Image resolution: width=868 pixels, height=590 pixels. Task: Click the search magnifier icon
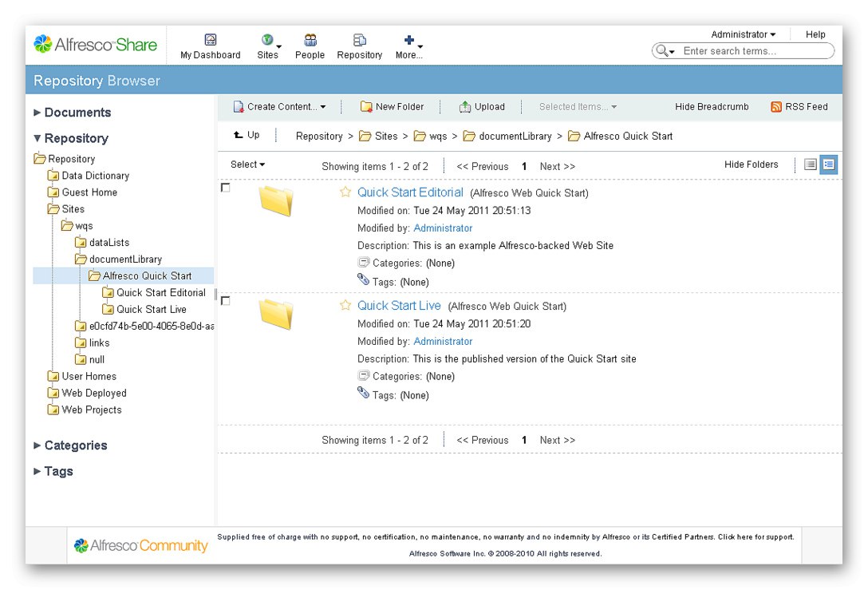tap(661, 51)
